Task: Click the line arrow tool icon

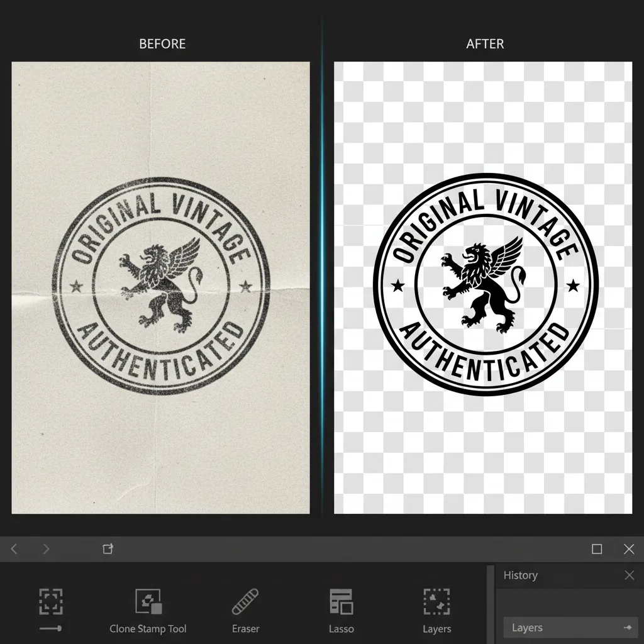Action: (x=50, y=628)
